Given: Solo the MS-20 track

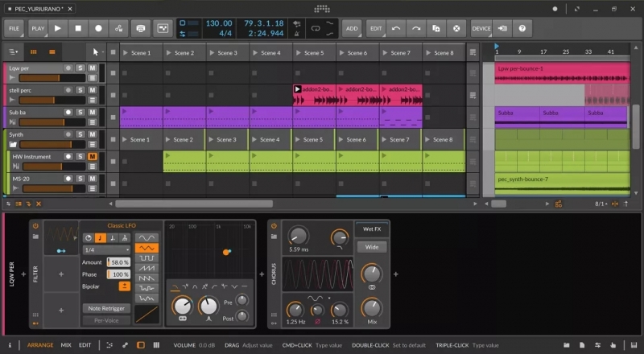Looking at the screenshot, I should (80, 179).
